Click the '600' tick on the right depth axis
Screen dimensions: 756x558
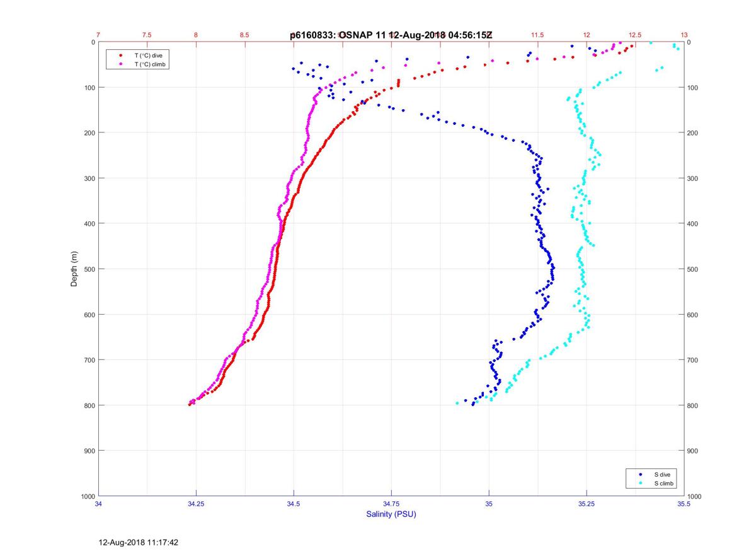pyautogui.click(x=694, y=314)
